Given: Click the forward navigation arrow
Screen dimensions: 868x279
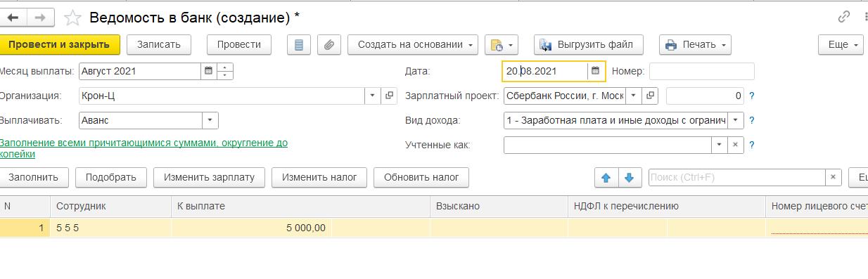Looking at the screenshot, I should point(40,17).
